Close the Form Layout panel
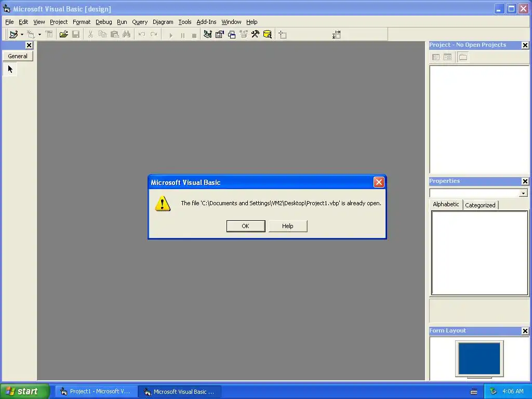Screen dimensions: 532x399 tap(525, 331)
